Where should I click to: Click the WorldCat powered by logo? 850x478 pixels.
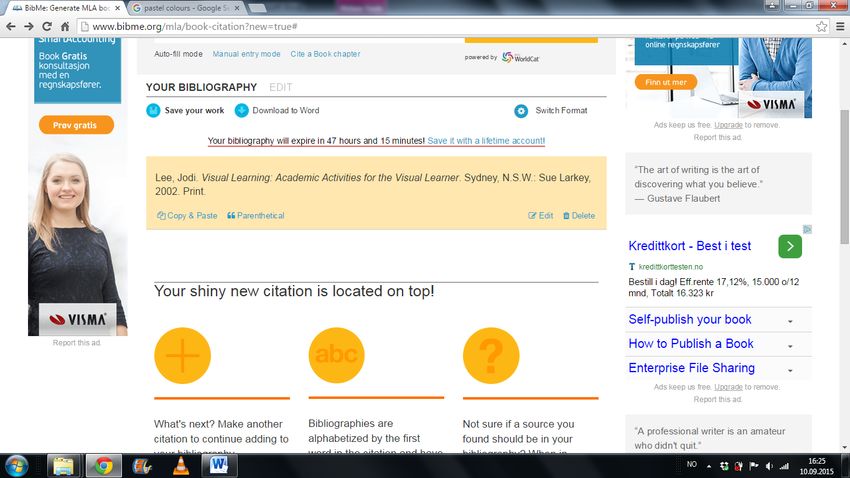click(520, 57)
